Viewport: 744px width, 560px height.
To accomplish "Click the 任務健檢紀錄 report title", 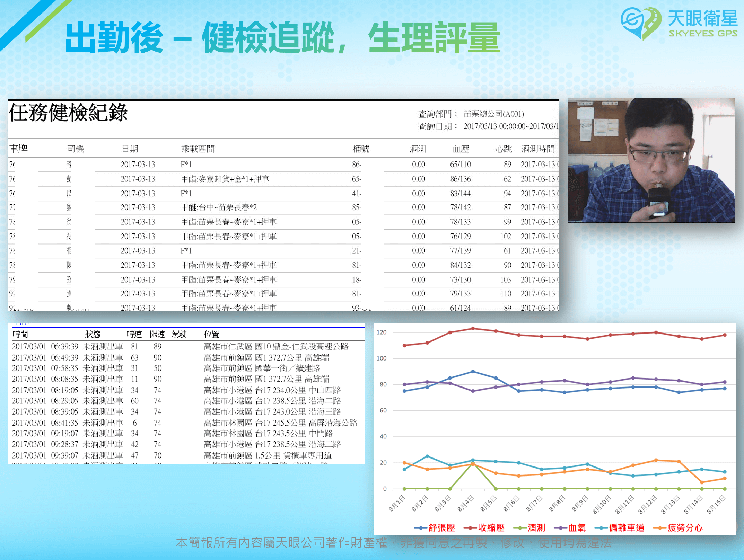I will tap(68, 113).
